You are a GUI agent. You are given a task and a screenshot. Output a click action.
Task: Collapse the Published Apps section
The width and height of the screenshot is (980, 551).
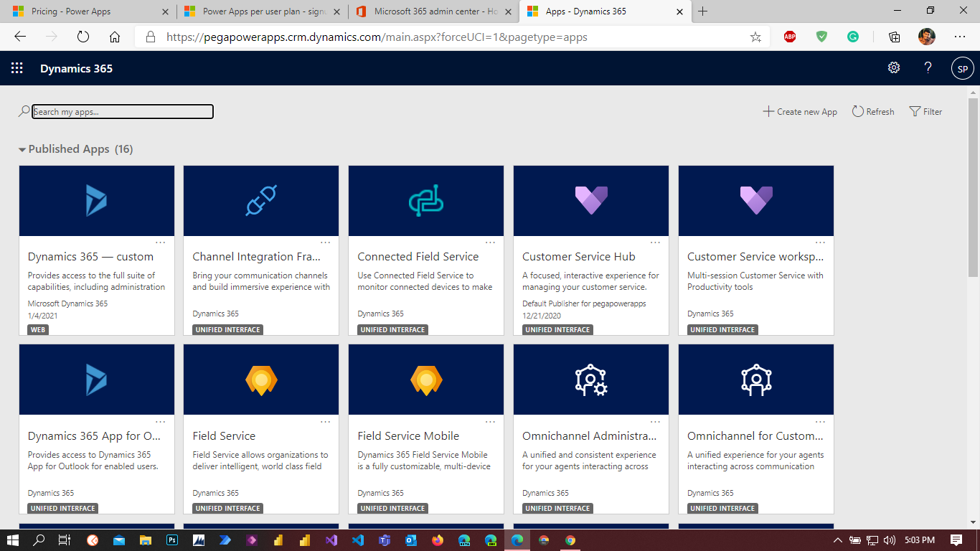click(x=22, y=149)
